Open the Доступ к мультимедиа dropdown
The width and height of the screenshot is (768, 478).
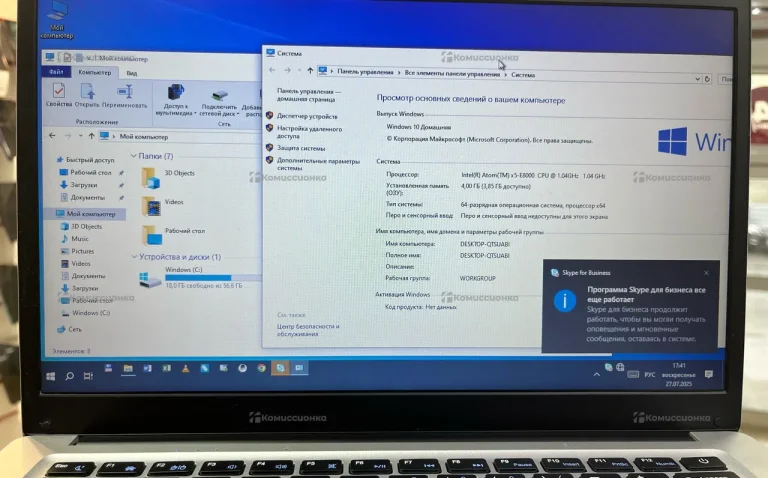pyautogui.click(x=175, y=100)
